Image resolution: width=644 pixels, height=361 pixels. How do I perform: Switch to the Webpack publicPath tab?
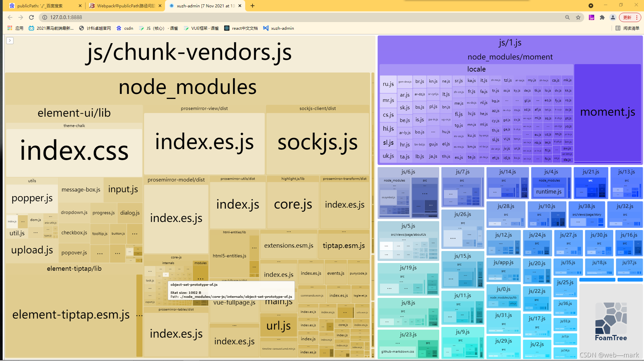click(125, 6)
